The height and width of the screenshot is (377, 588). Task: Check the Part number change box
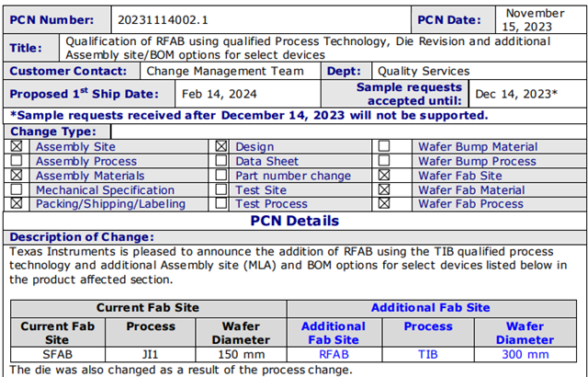click(221, 176)
